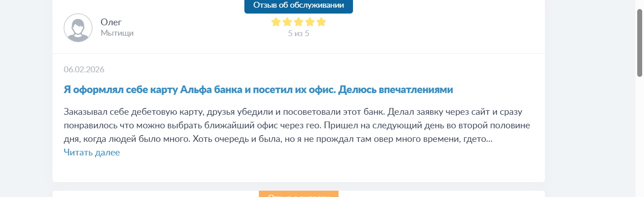This screenshot has width=644, height=197.
Task: Click the reviewer name 'Олег'
Action: 111,22
